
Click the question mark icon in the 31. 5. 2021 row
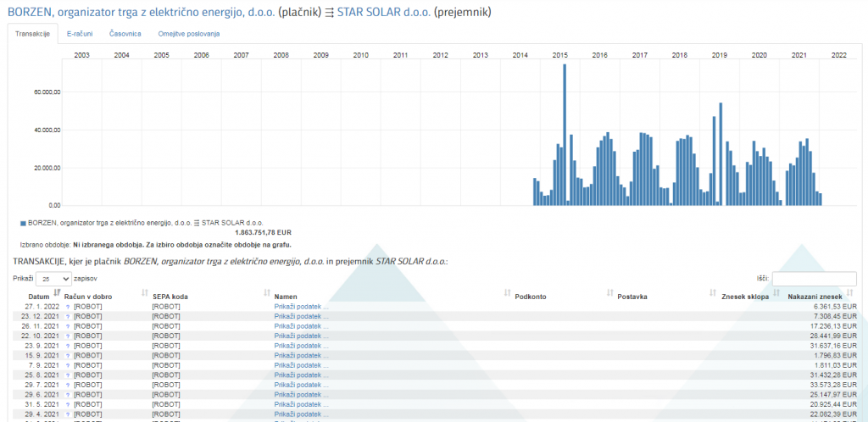(68, 404)
